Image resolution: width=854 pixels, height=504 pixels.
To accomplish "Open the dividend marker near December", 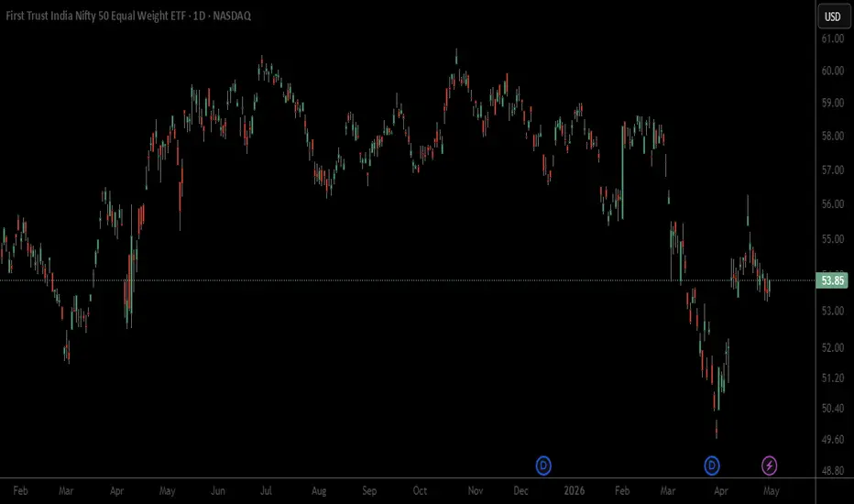I will point(543,466).
